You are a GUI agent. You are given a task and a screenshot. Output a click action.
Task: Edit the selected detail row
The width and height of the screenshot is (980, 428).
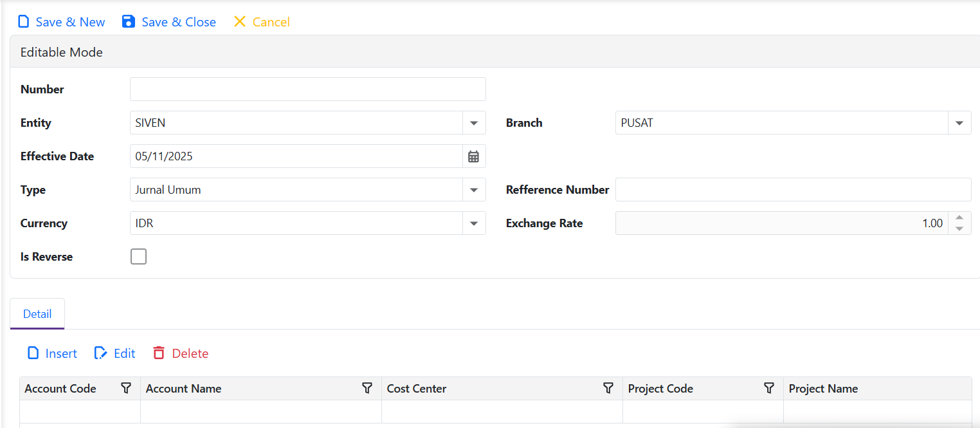pos(115,353)
